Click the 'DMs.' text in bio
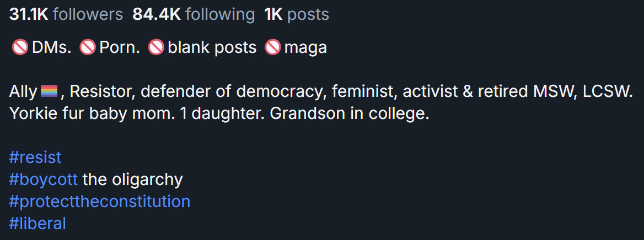Viewport: 644px width, 240px height. 52,48
